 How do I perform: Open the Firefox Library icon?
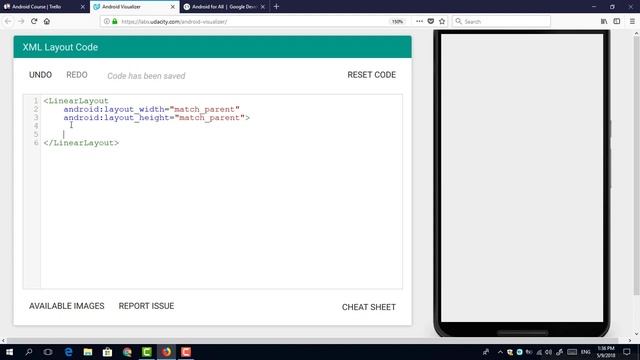604,21
